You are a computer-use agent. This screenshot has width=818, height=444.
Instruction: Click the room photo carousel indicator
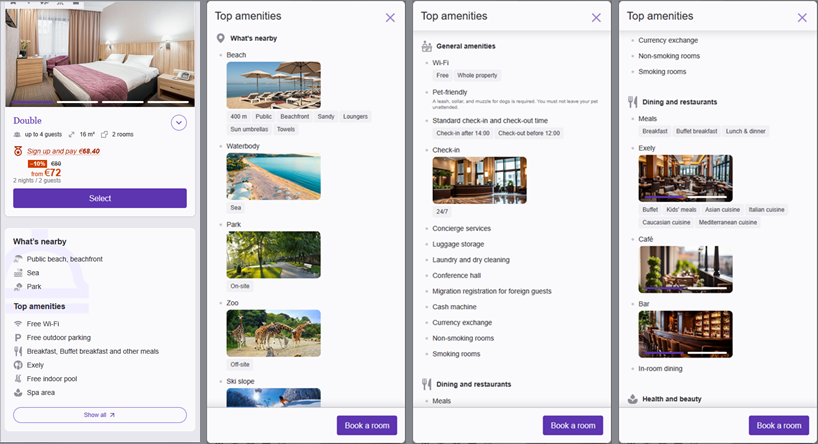(x=100, y=102)
